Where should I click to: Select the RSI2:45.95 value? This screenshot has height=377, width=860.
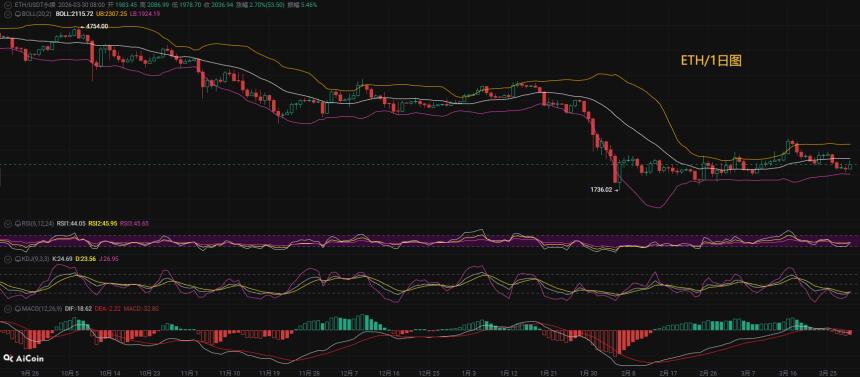[103, 223]
